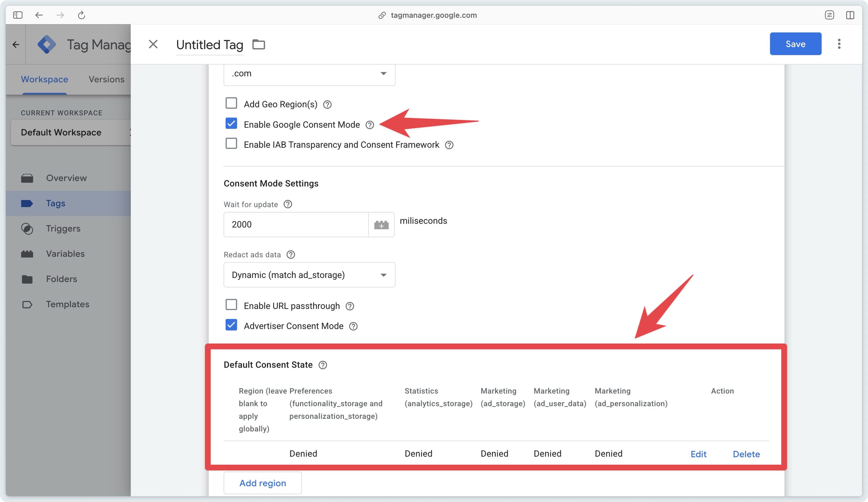868x502 pixels.
Task: Open help for Wait for update
Action: 288,204
